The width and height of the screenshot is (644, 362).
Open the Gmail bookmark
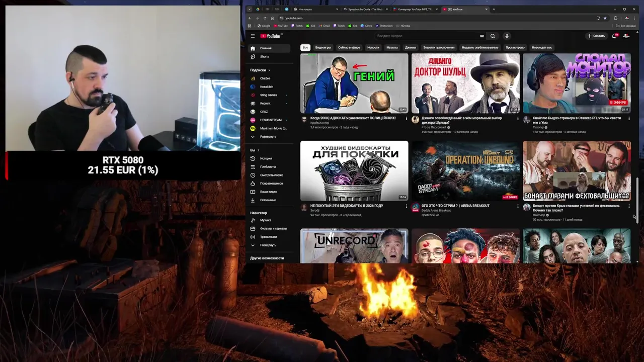tap(325, 26)
